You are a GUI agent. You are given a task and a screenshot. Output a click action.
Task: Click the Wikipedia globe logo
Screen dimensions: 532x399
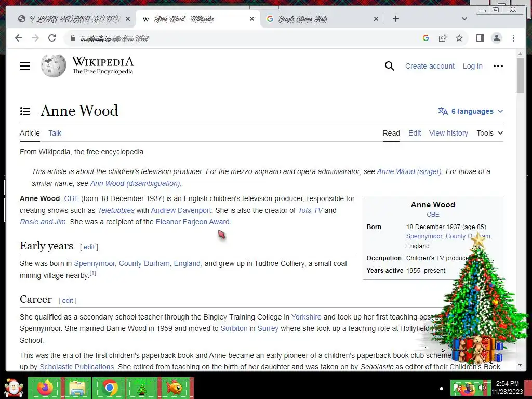click(54, 66)
